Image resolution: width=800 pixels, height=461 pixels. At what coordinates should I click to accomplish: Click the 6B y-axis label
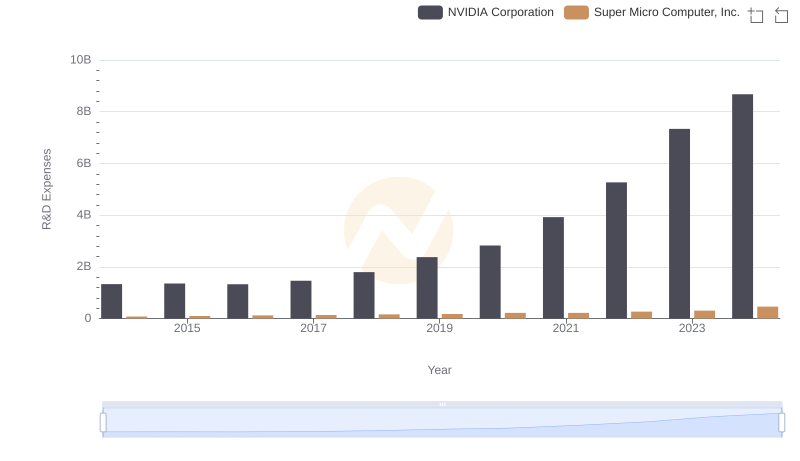coord(84,163)
